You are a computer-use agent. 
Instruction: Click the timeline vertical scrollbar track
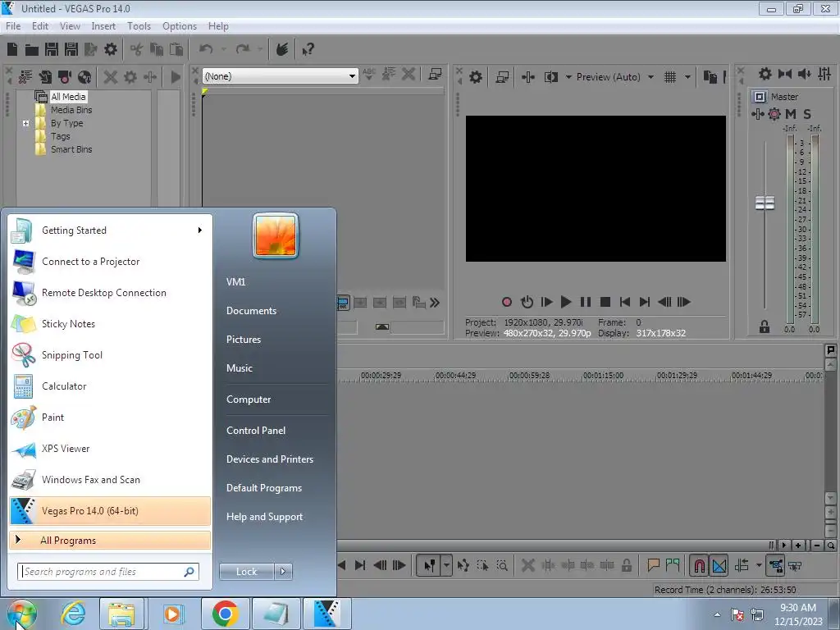coord(830,431)
